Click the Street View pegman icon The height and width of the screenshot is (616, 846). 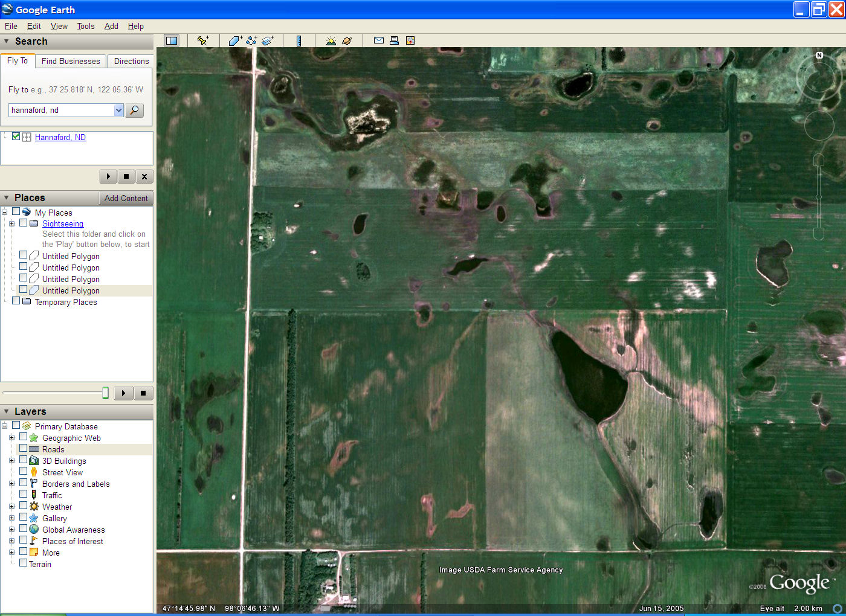34,472
